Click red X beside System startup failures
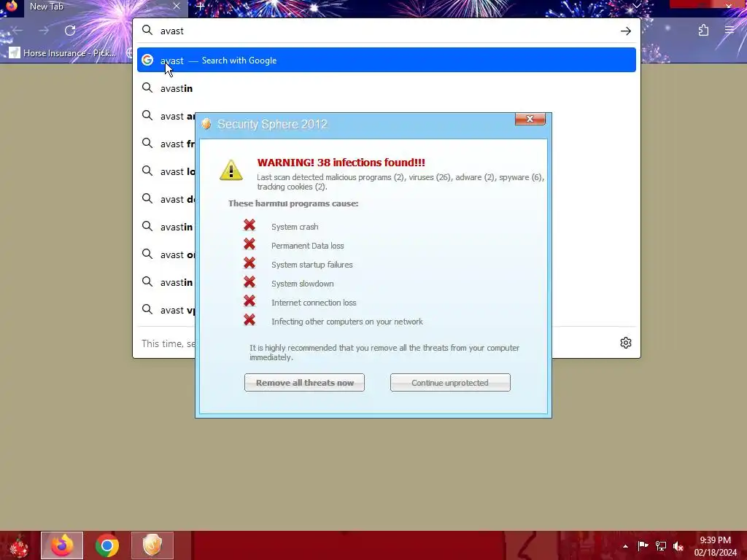The height and width of the screenshot is (560, 747). point(249,263)
